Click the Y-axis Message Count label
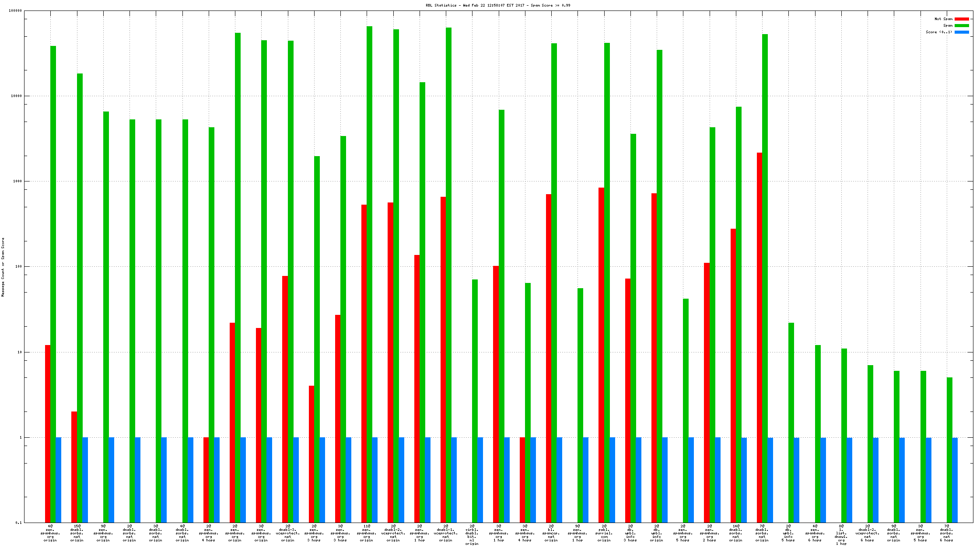The height and width of the screenshot is (551, 980). pos(3,267)
